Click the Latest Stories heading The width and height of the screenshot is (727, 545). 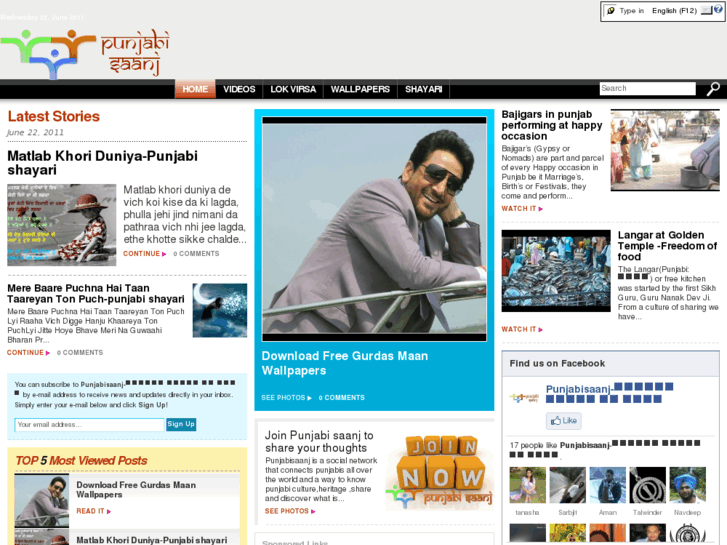[54, 116]
